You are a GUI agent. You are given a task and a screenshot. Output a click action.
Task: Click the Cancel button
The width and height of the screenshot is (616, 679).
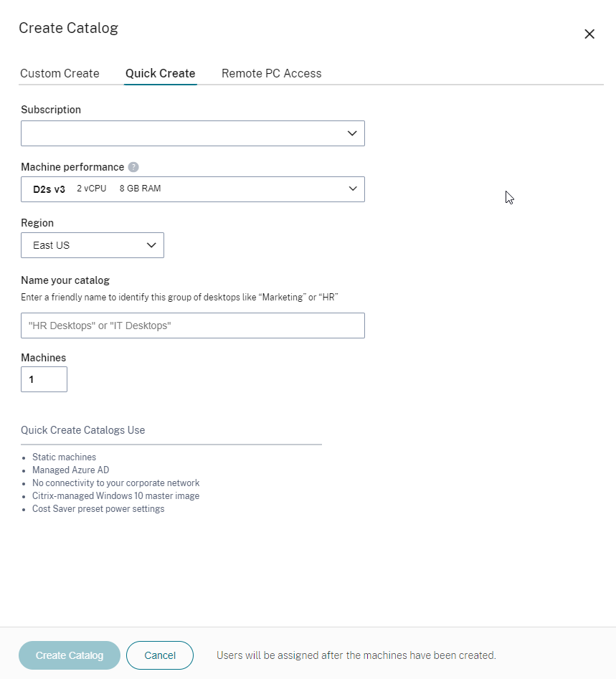coord(160,655)
